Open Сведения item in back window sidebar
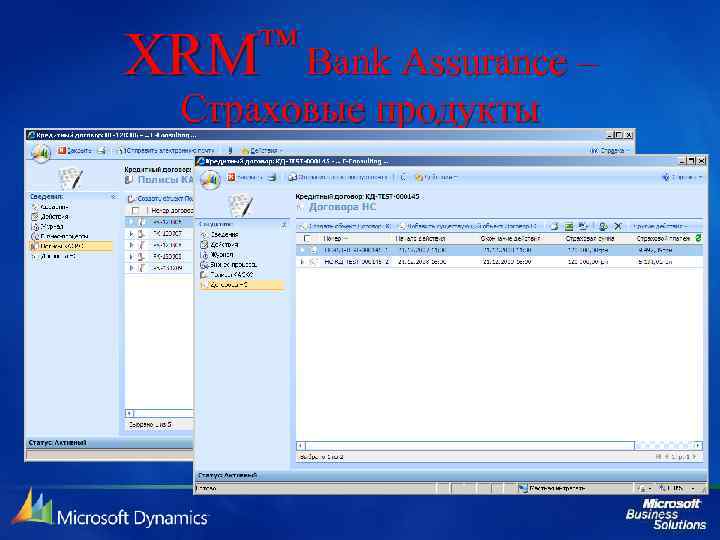The height and width of the screenshot is (540, 720). (x=50, y=207)
